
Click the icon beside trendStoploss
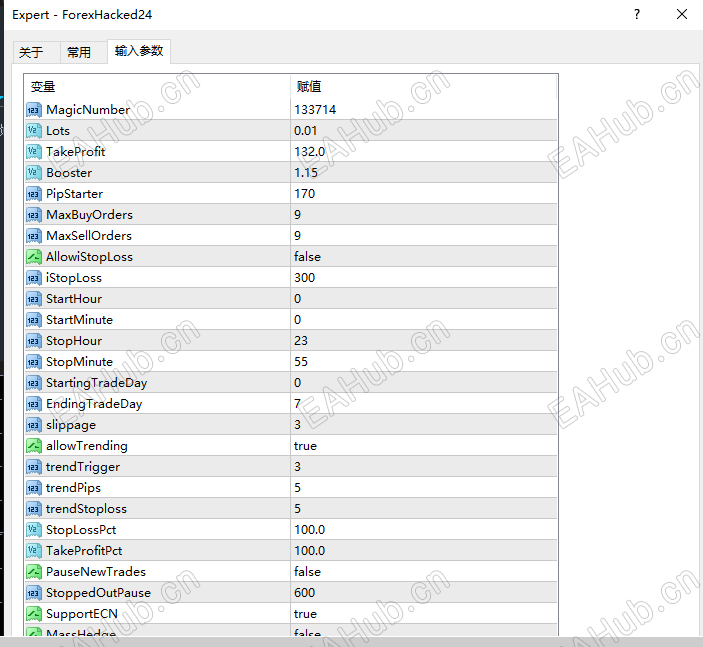click(x=34, y=509)
